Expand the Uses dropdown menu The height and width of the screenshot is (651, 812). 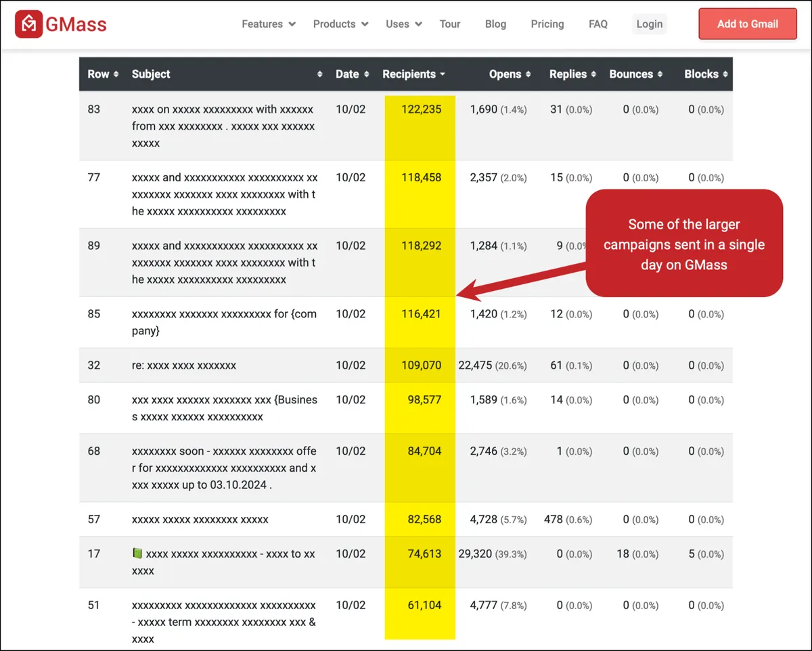tap(404, 24)
